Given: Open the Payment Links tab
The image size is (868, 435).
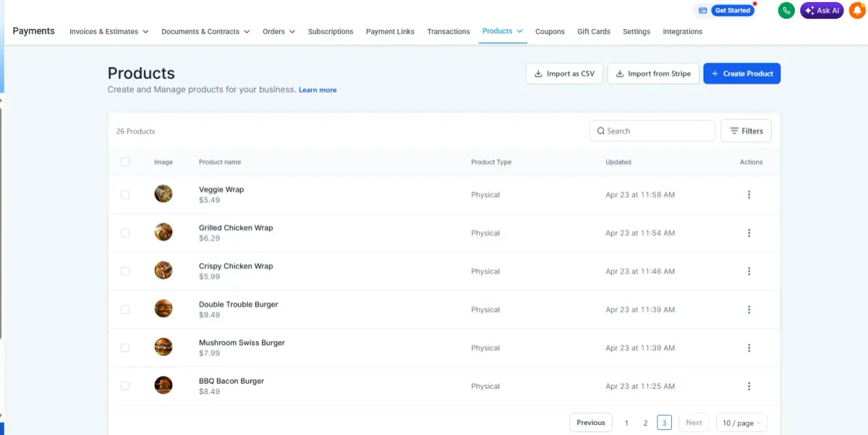Looking at the screenshot, I should pyautogui.click(x=390, y=31).
